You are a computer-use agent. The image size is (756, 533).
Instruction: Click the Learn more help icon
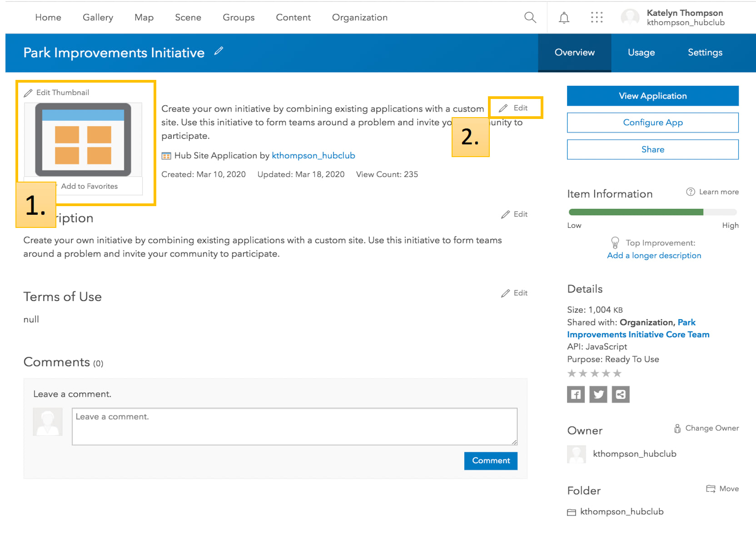click(690, 192)
